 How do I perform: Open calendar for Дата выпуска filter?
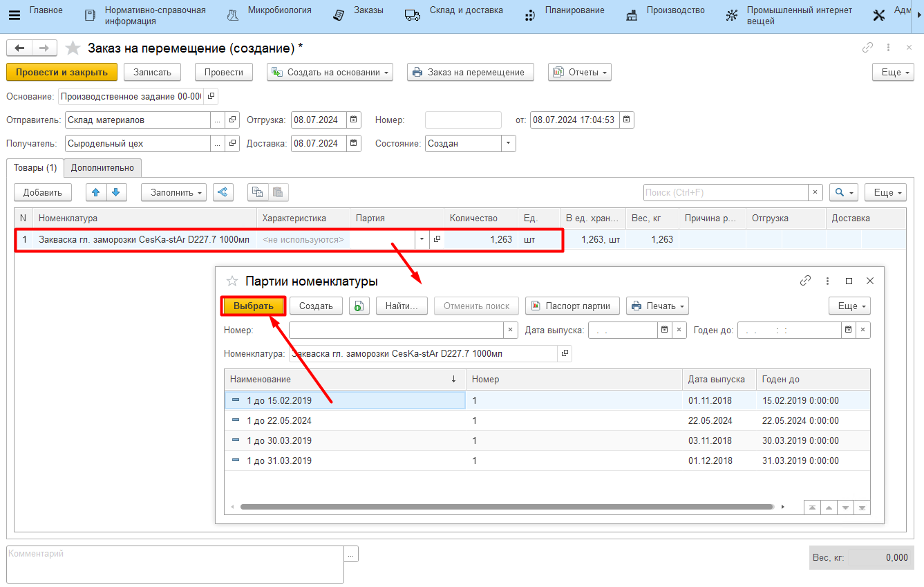point(663,330)
